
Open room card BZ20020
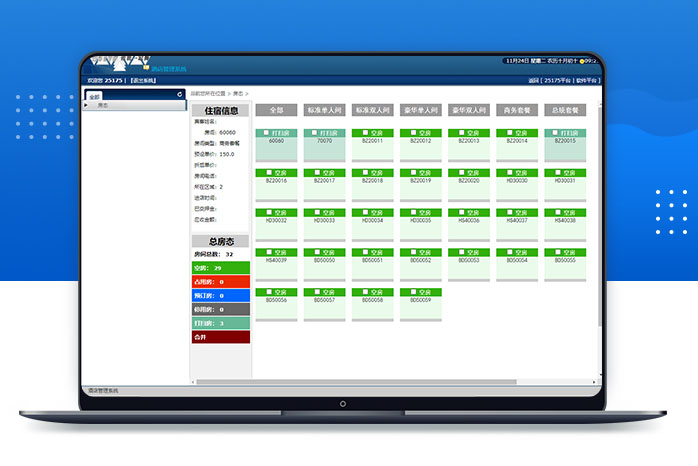469,185
